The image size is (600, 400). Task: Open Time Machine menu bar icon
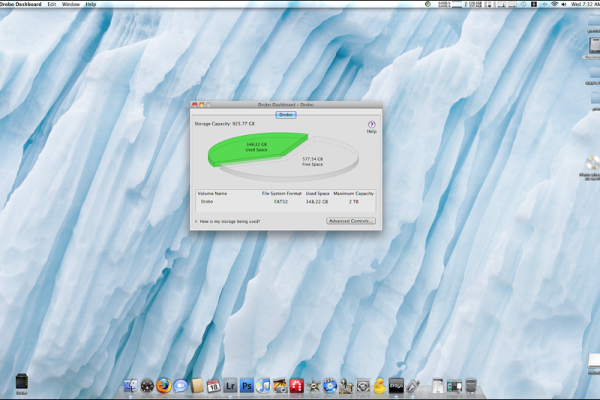tap(523, 4)
